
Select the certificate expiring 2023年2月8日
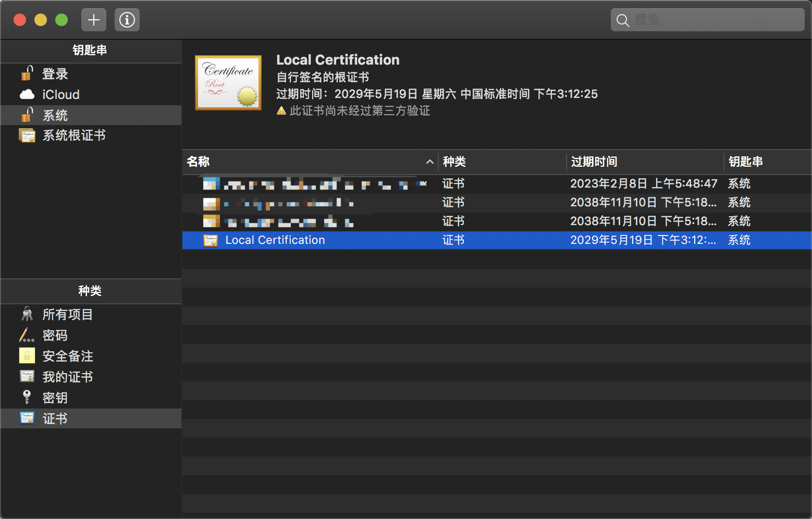coord(497,183)
